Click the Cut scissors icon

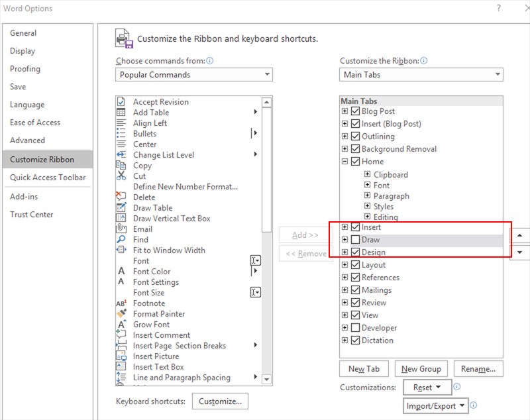point(121,176)
